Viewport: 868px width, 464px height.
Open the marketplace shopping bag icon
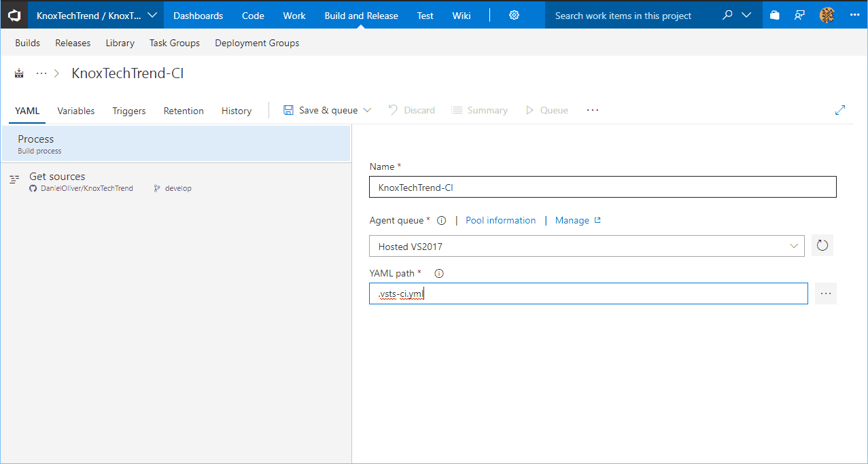(775, 15)
